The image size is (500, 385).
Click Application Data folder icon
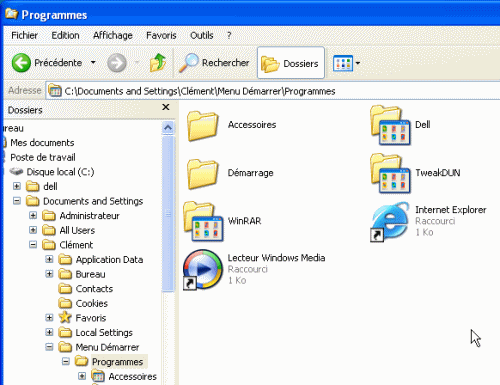(65, 259)
